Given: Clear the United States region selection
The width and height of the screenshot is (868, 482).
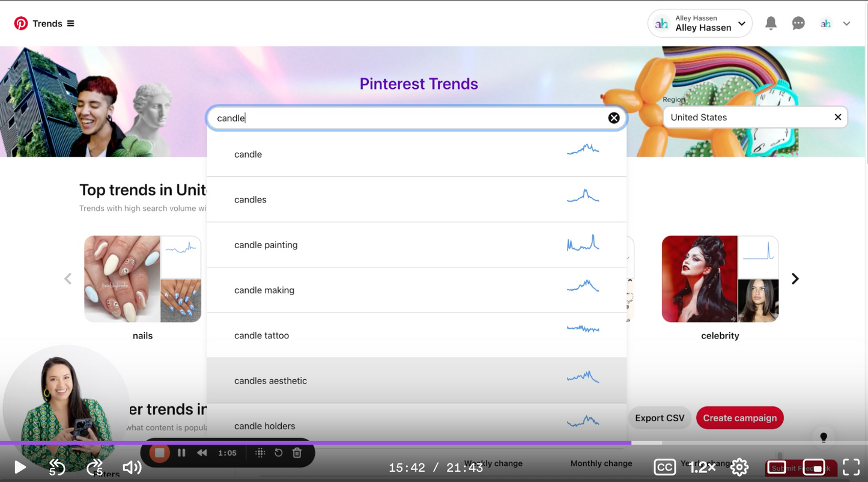Looking at the screenshot, I should tap(837, 117).
